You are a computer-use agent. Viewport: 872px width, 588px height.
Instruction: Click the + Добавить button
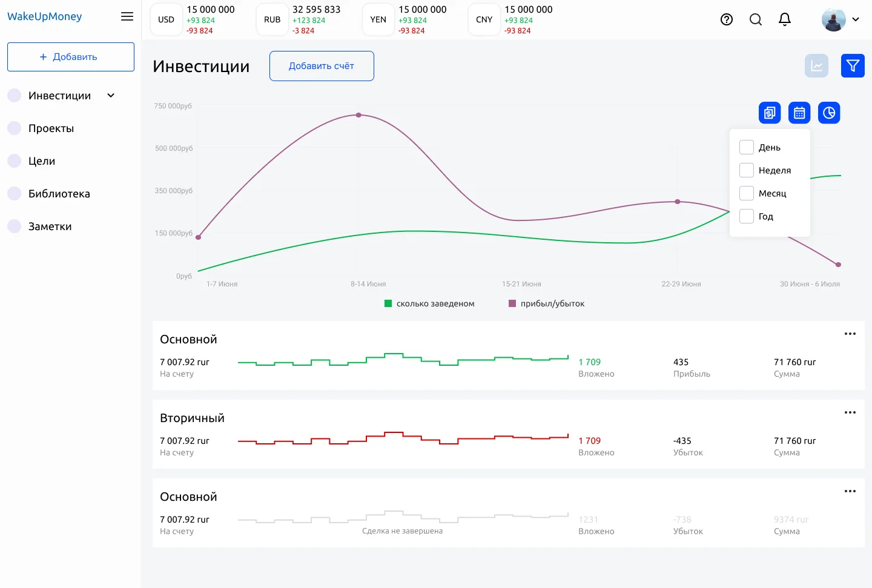tap(71, 57)
